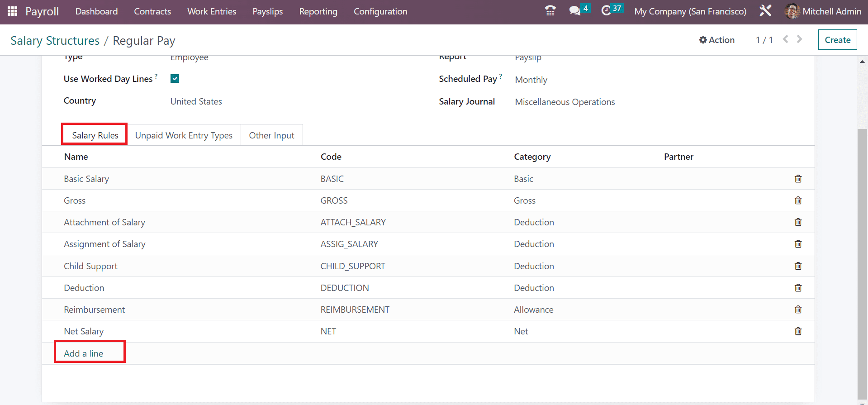The image size is (868, 405).
Task: Remove the Reimbursement rule with trash icon
Action: coord(798,310)
